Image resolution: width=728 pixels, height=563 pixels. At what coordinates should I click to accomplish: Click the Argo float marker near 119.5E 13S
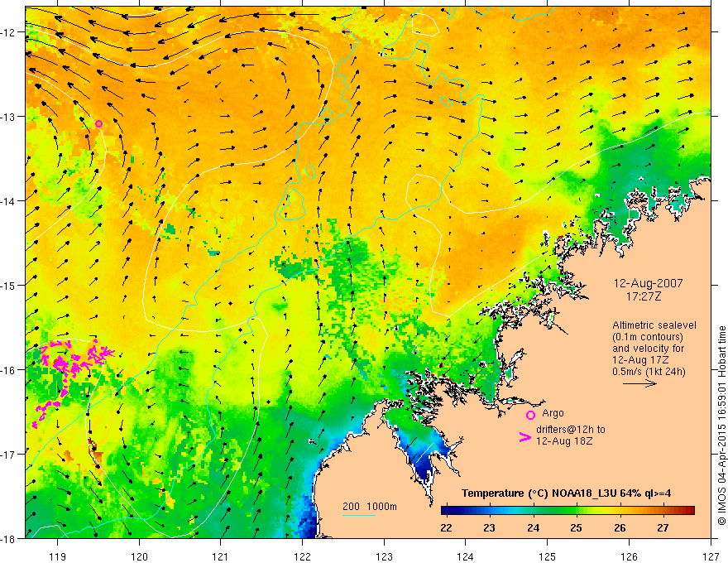[x=98, y=123]
